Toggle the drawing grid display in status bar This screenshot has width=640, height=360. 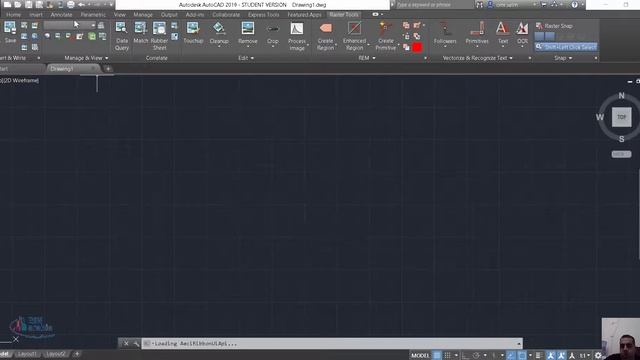[x=437, y=356]
